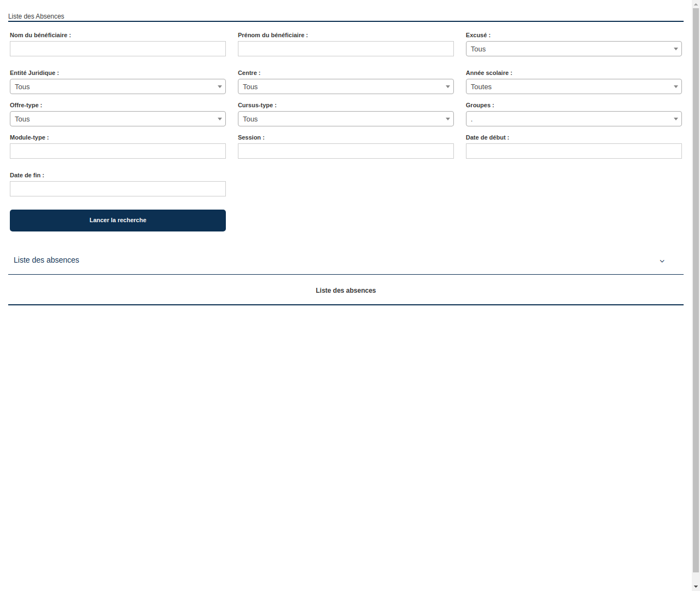The height and width of the screenshot is (591, 700).
Task: Click the Session input field
Action: click(x=346, y=151)
